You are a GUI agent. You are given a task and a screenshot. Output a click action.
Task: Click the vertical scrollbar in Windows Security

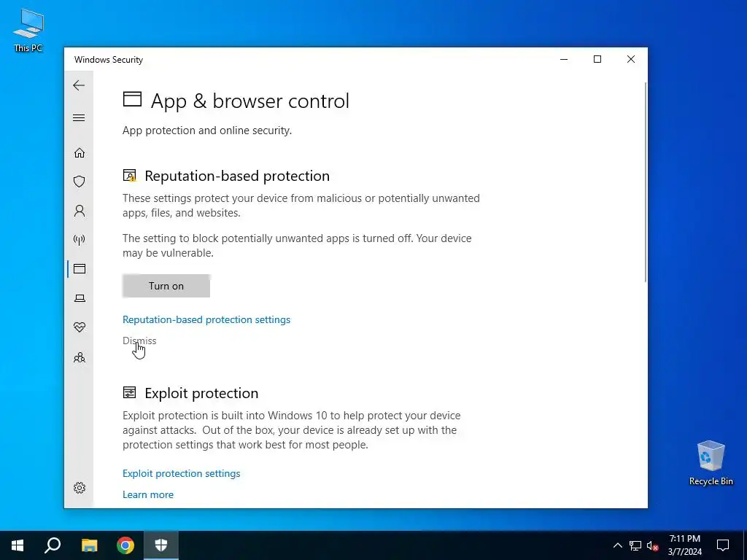(x=645, y=182)
